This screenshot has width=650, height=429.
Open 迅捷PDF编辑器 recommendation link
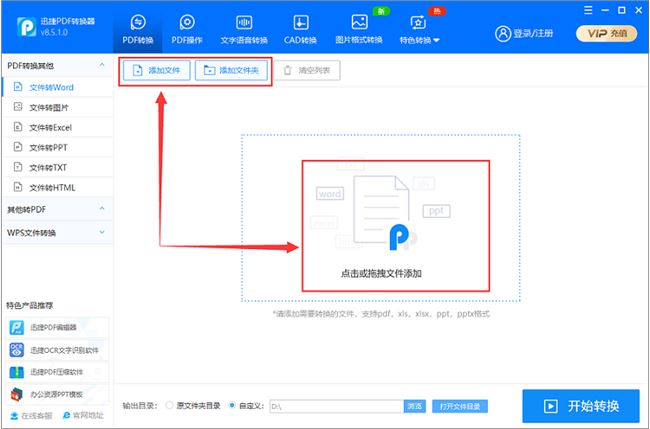(53, 327)
